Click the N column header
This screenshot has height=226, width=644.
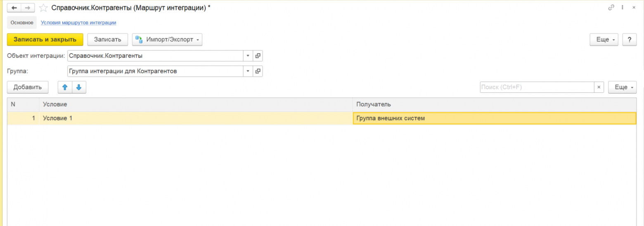[x=23, y=104]
